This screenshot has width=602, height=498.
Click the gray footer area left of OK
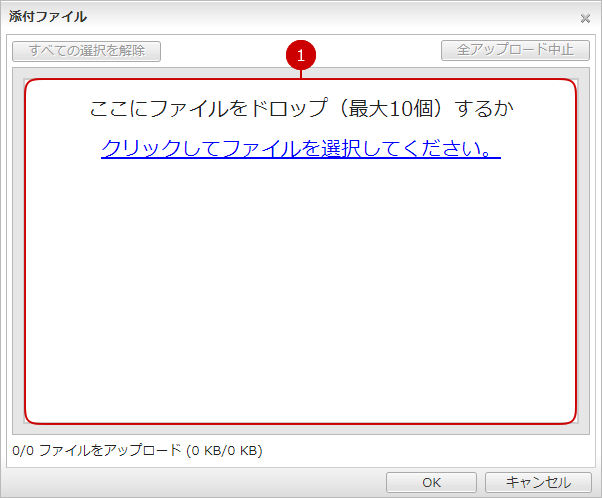[200, 482]
